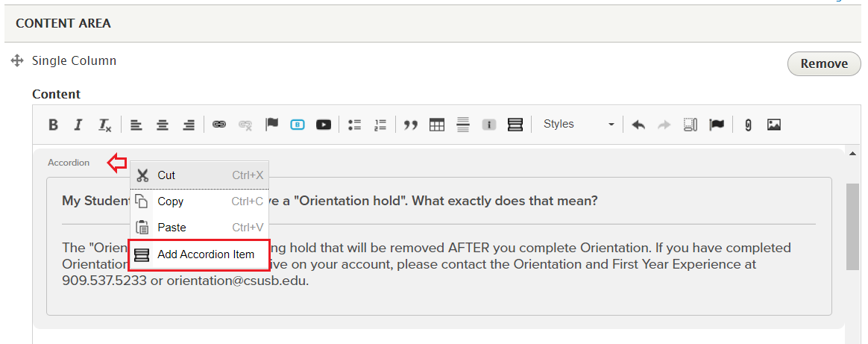Click the Single Column drag handle

(17, 61)
